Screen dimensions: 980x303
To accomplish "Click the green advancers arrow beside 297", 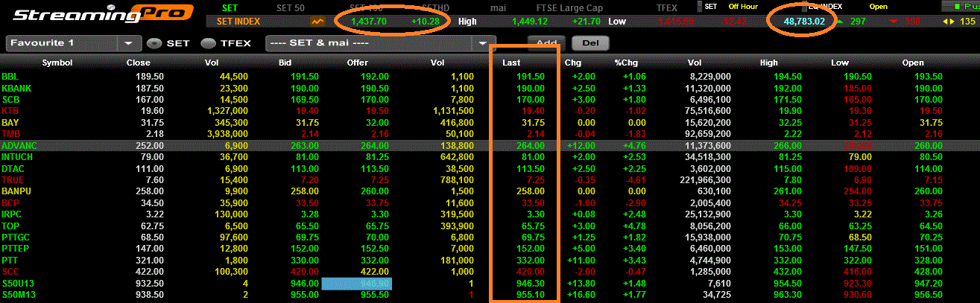I will 841,22.
